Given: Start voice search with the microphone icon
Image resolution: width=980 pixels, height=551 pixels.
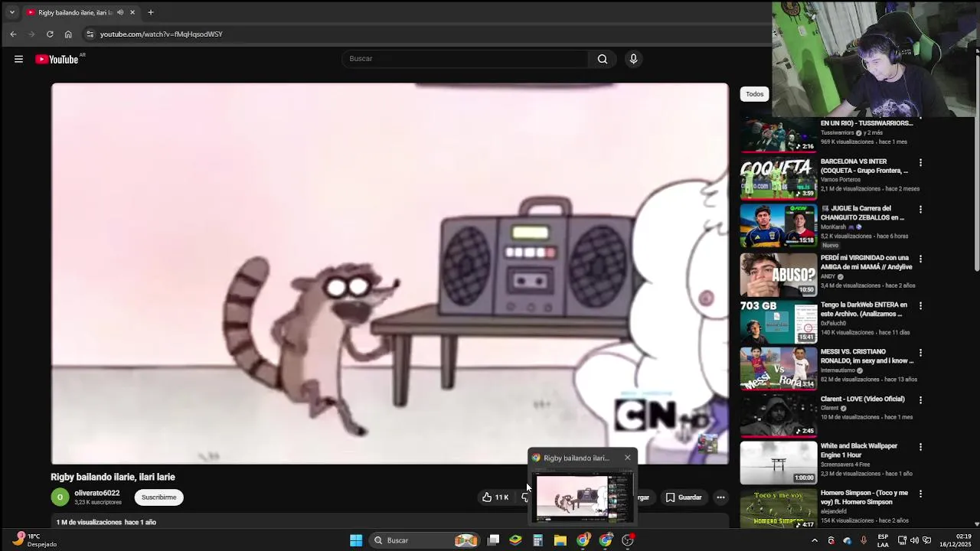Looking at the screenshot, I should (633, 59).
